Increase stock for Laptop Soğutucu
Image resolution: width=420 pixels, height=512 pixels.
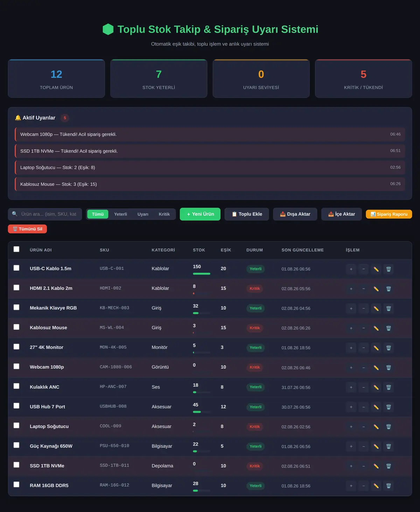tap(351, 427)
